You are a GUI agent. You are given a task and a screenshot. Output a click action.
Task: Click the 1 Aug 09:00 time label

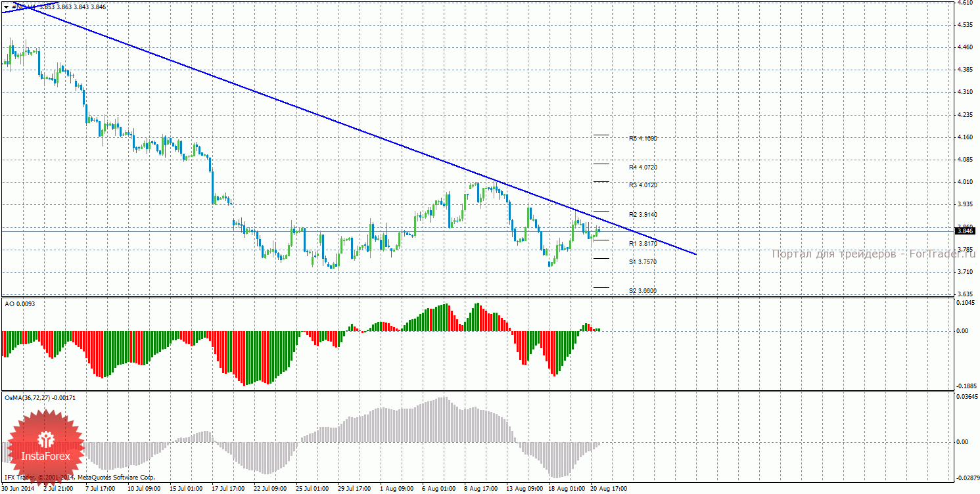click(397, 489)
